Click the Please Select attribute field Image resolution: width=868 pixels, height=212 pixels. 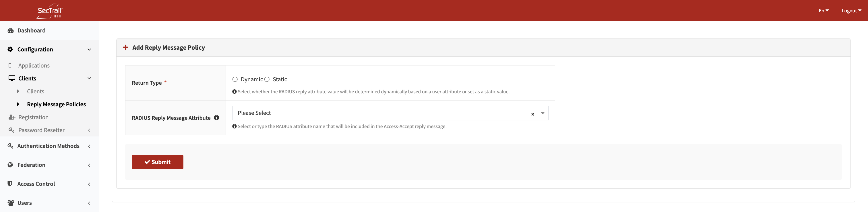click(390, 113)
